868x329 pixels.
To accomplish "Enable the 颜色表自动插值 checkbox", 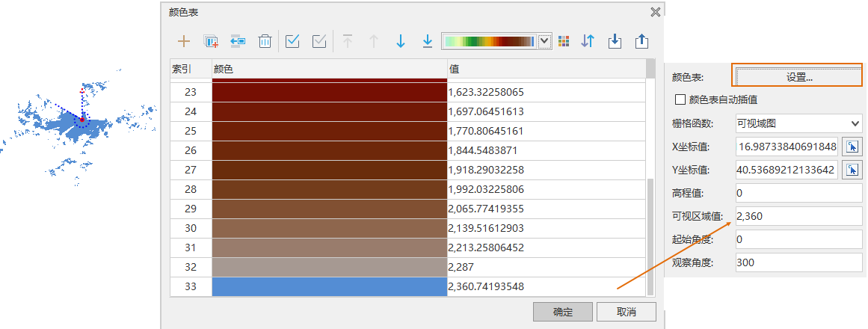I will pyautogui.click(x=680, y=99).
